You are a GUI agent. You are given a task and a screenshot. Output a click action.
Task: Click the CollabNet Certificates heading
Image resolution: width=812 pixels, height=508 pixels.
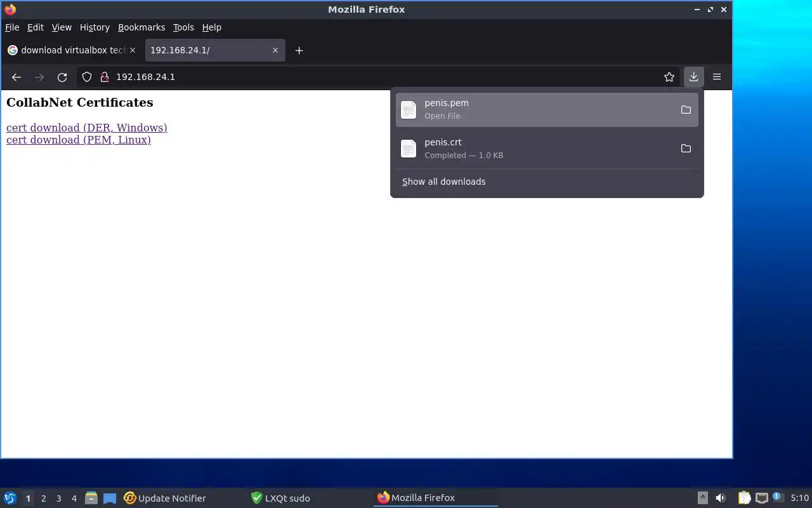pos(80,102)
